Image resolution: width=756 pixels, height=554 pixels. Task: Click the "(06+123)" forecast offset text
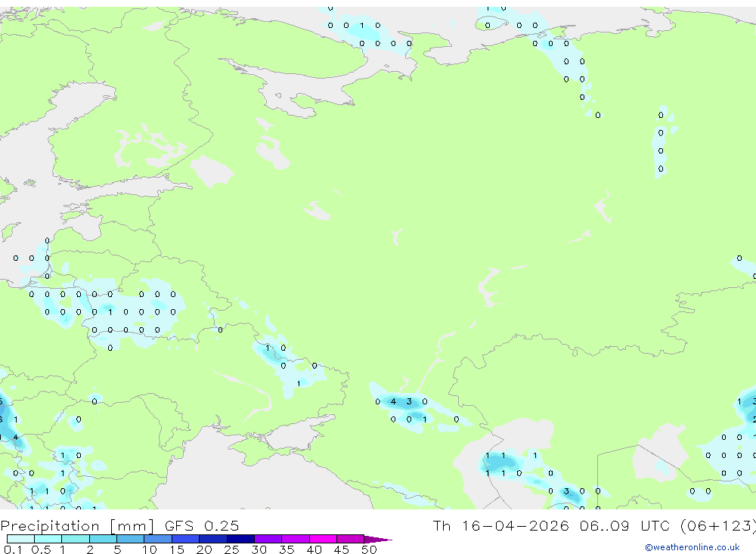coord(718,526)
